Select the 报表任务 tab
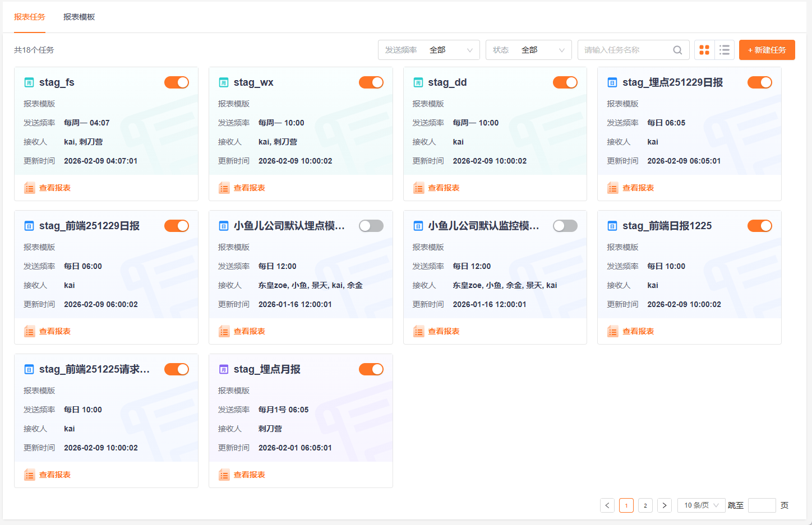 point(30,17)
